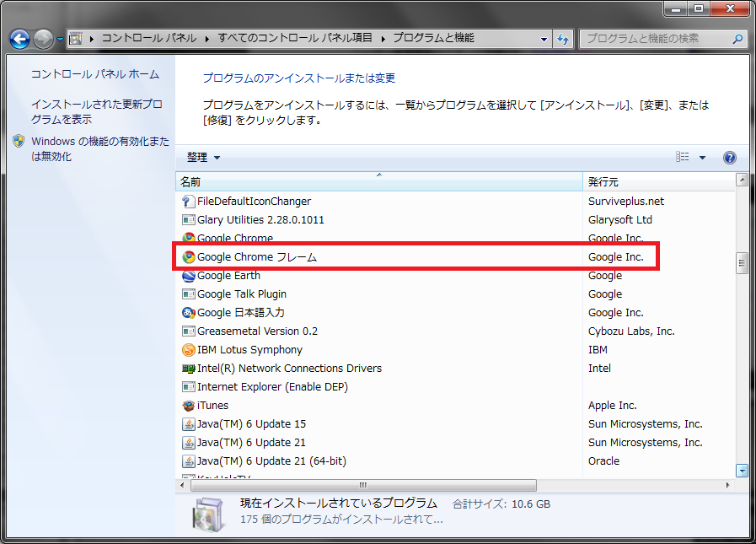Open インストールされた更新プログラムを表示 link
756x544 pixels.
pos(96,111)
